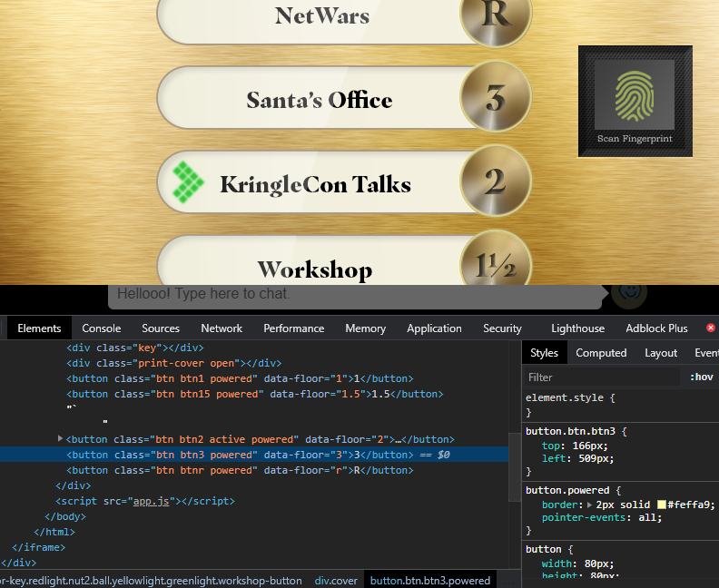Open the Performance tab
Viewport: 719px width, 588px height.
point(293,328)
